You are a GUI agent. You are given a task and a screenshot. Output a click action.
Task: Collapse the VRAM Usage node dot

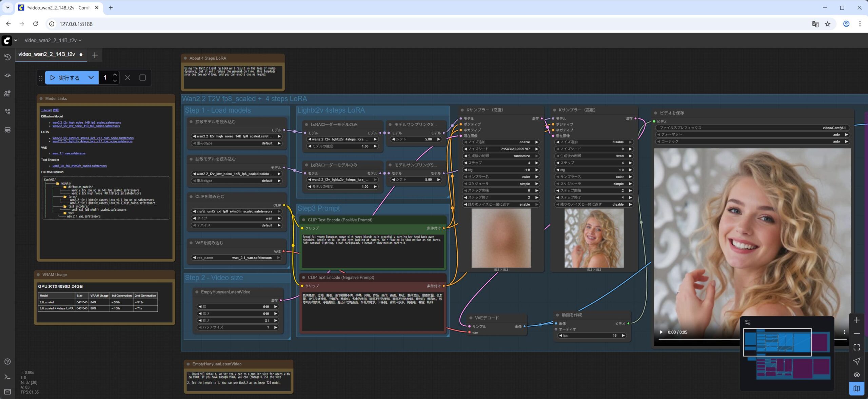pyautogui.click(x=38, y=275)
